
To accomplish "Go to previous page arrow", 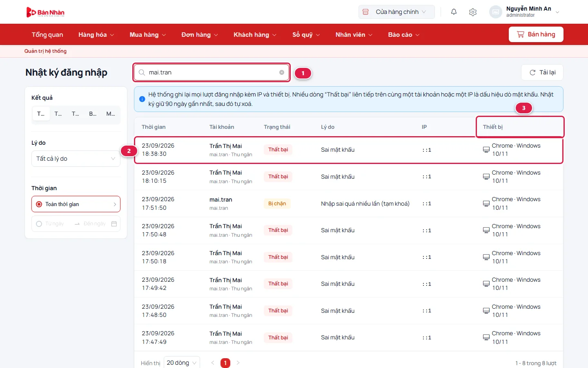I will [x=213, y=363].
